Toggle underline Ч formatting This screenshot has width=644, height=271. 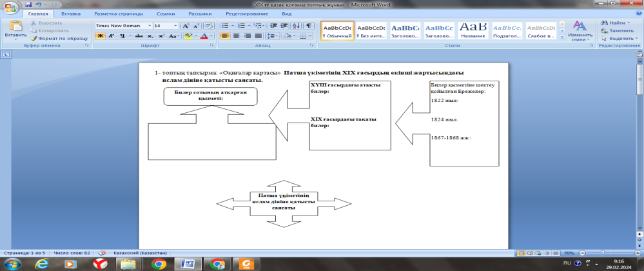pyautogui.click(x=122, y=35)
